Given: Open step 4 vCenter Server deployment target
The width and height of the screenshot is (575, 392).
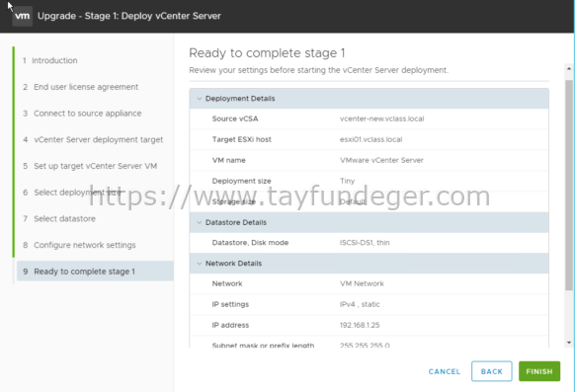Looking at the screenshot, I should (x=93, y=139).
